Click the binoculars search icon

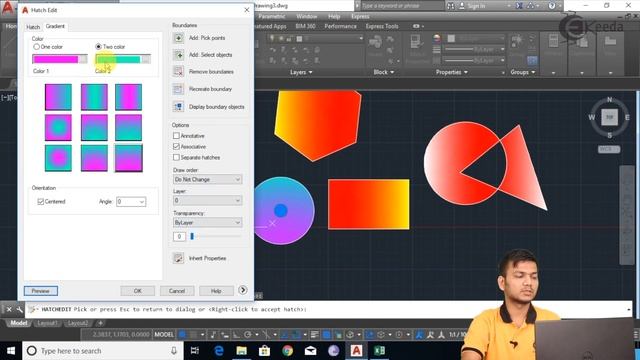[451, 6]
